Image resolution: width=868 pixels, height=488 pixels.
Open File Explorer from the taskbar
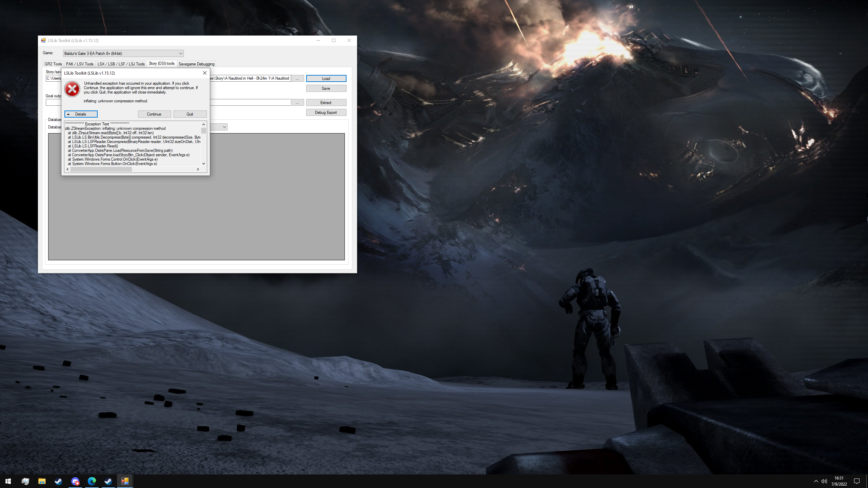(x=42, y=481)
